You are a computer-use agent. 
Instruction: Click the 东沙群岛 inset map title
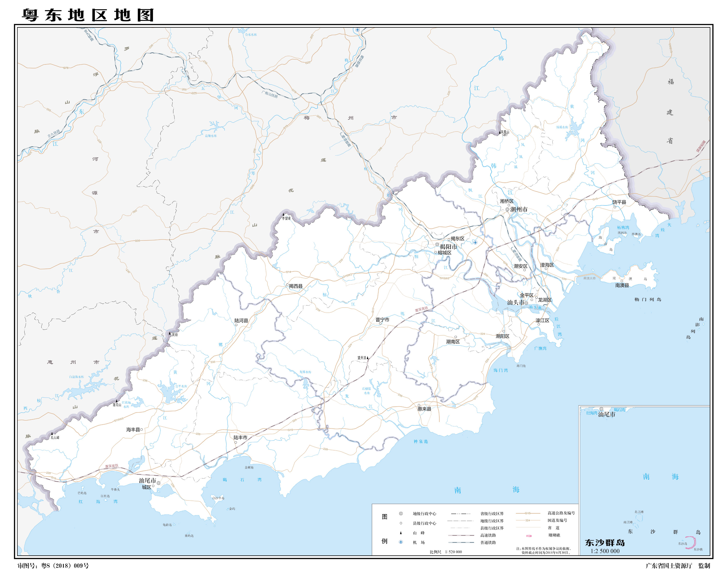(x=605, y=543)
